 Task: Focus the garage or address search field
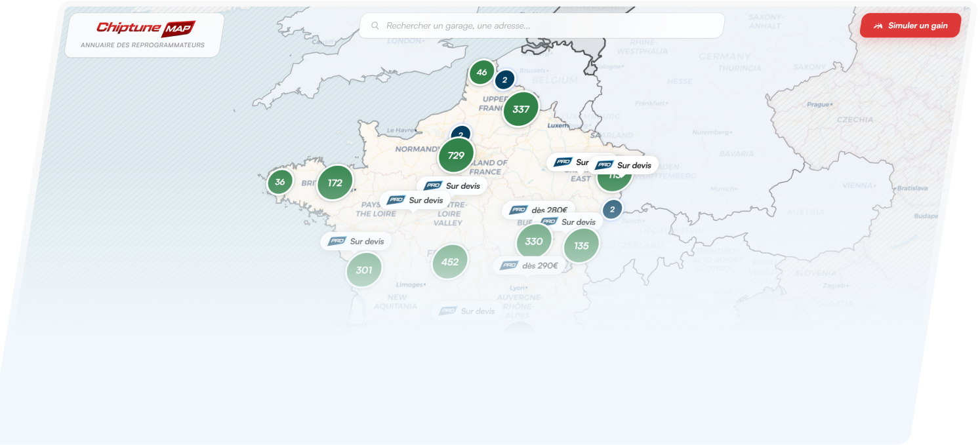click(544, 26)
